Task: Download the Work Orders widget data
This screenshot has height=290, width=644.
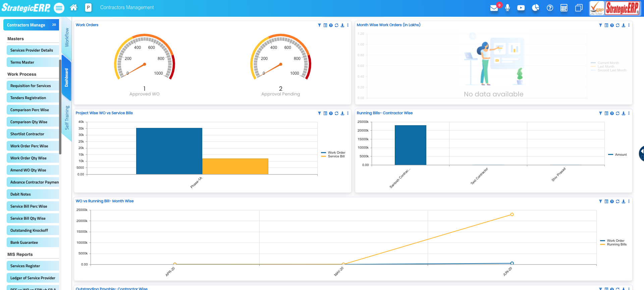Action: tap(342, 25)
